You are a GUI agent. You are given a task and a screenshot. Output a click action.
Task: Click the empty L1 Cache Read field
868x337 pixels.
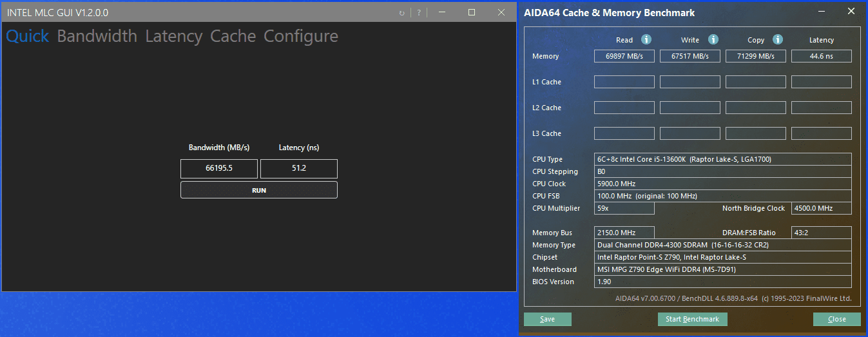624,82
